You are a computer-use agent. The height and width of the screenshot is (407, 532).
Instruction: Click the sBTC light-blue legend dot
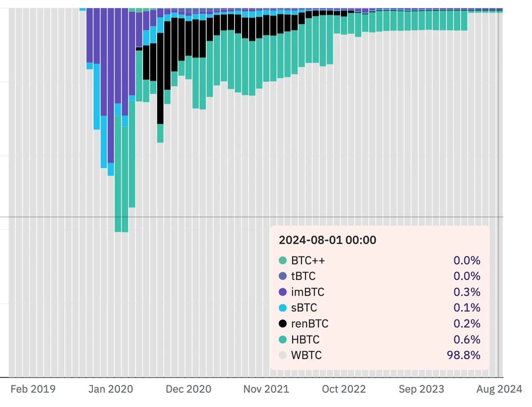click(x=283, y=308)
